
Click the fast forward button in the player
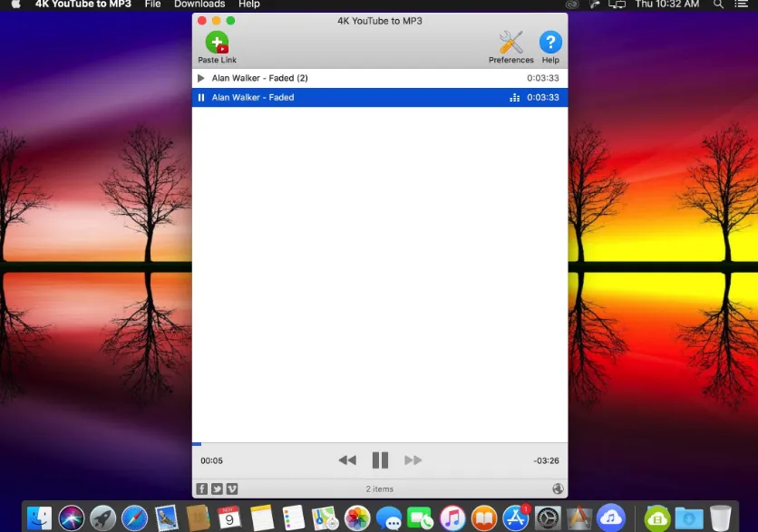[x=413, y=460]
